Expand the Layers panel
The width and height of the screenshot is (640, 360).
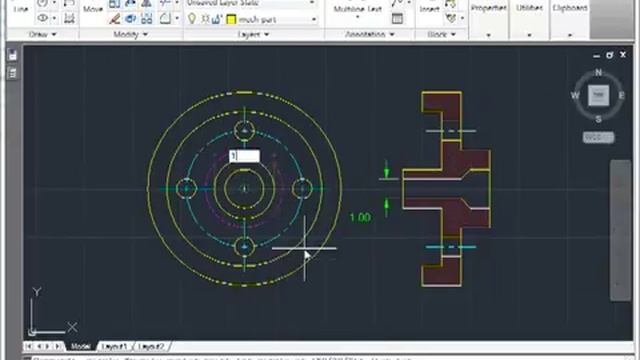pyautogui.click(x=253, y=34)
